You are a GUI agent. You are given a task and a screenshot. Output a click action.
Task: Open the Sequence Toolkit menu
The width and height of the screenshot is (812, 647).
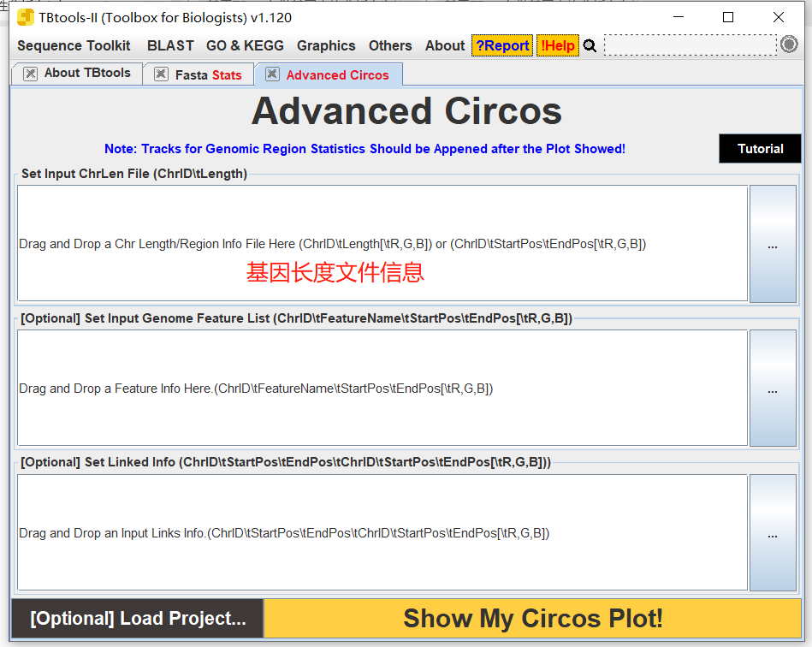click(x=74, y=45)
